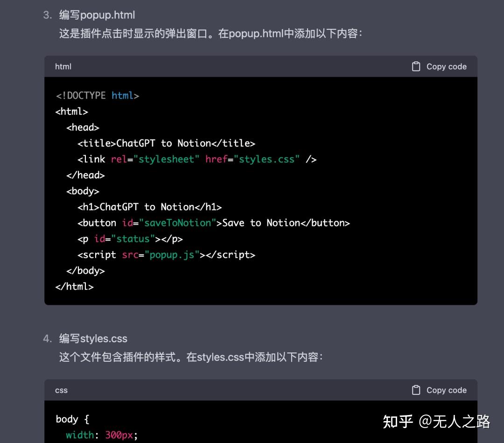Click the Copy code button on the css block
504x443 pixels.
coord(445,390)
